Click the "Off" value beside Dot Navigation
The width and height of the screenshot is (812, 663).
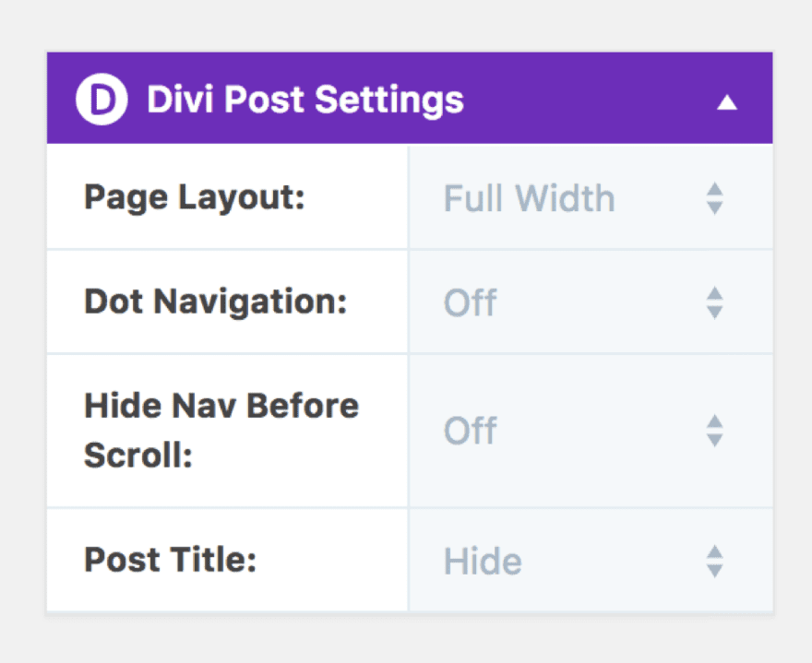pyautogui.click(x=470, y=302)
